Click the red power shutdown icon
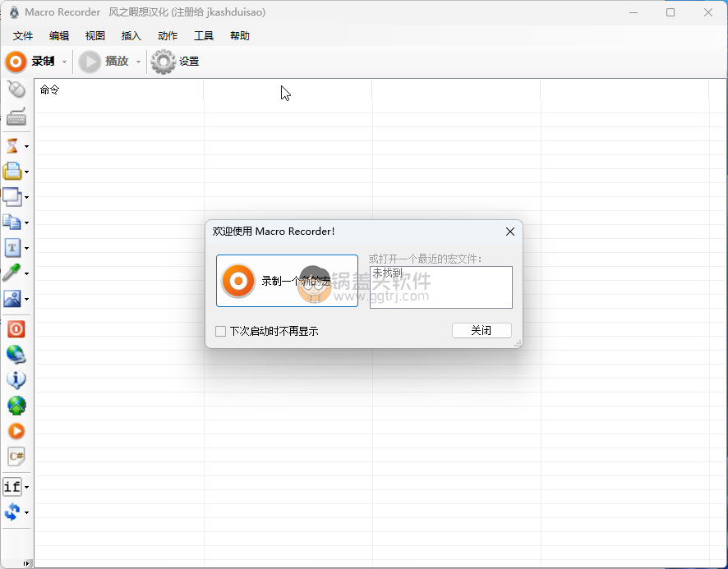This screenshot has width=728, height=569. pos(16,329)
